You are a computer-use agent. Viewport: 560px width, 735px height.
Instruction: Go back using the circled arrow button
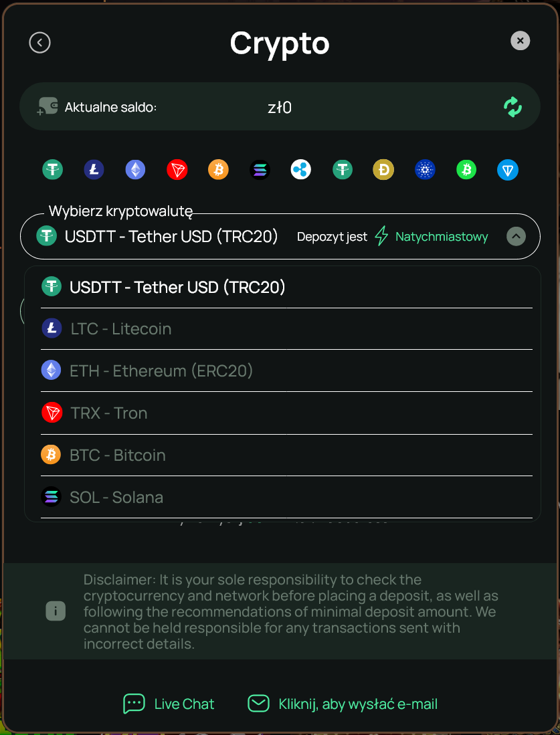click(40, 43)
